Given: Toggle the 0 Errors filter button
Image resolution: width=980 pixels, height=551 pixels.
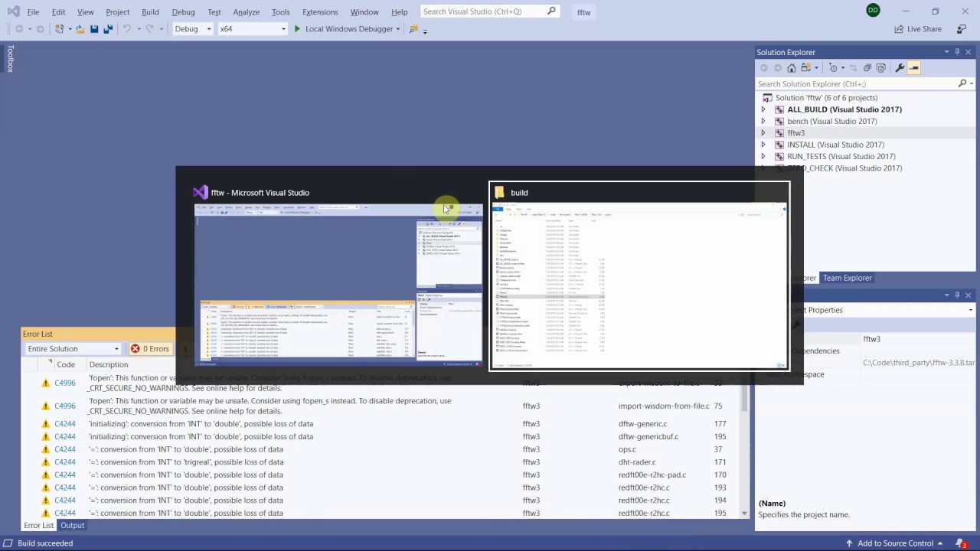Looking at the screenshot, I should click(x=149, y=349).
